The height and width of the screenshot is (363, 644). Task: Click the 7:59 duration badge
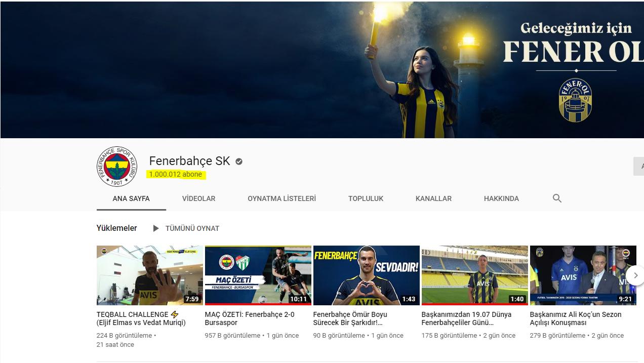pyautogui.click(x=192, y=299)
